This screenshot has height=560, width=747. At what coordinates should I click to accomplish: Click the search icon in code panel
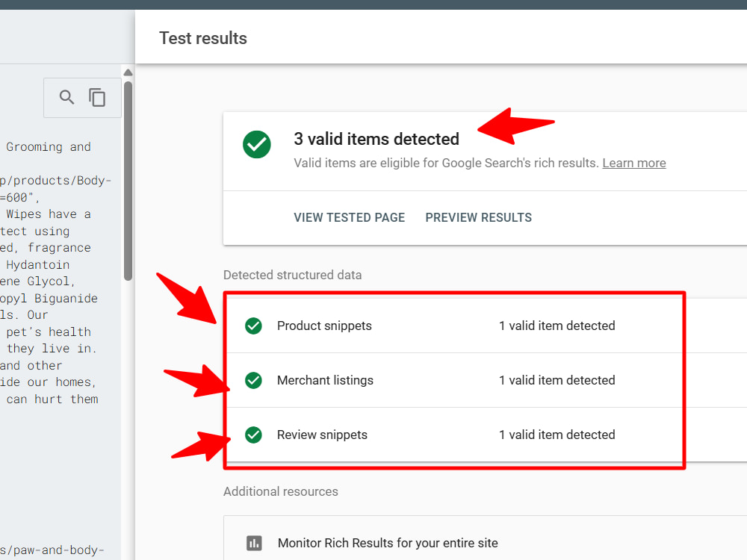66,97
